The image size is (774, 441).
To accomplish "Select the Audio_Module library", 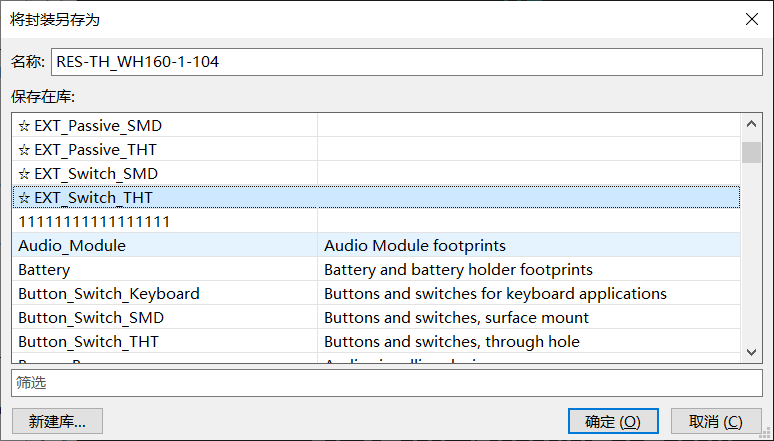I will [x=72, y=246].
